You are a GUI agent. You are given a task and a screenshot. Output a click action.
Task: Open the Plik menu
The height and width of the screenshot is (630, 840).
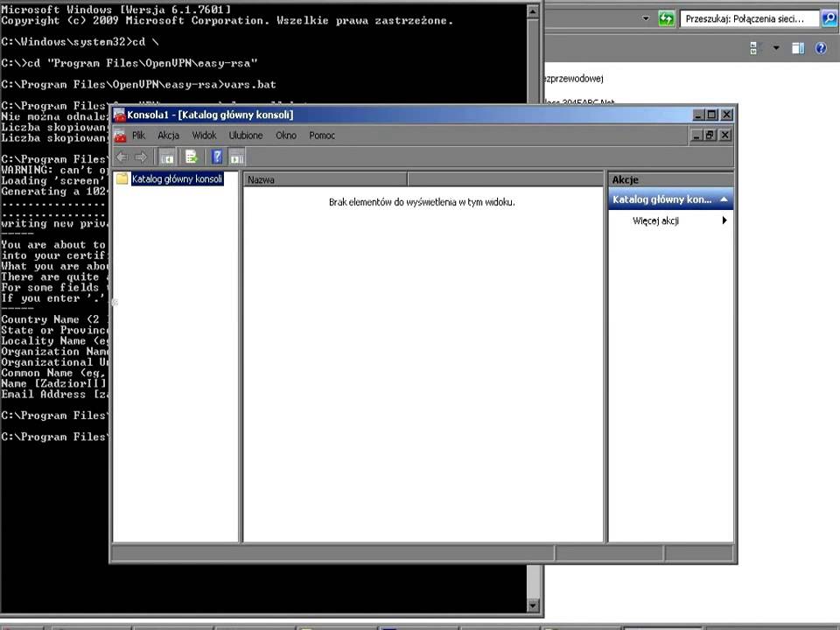pos(138,136)
